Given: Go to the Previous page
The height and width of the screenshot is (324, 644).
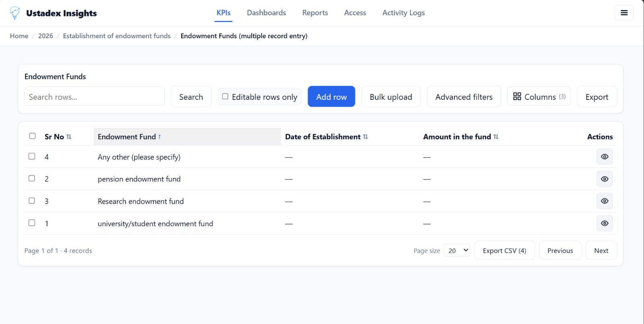Looking at the screenshot, I should pyautogui.click(x=560, y=250).
